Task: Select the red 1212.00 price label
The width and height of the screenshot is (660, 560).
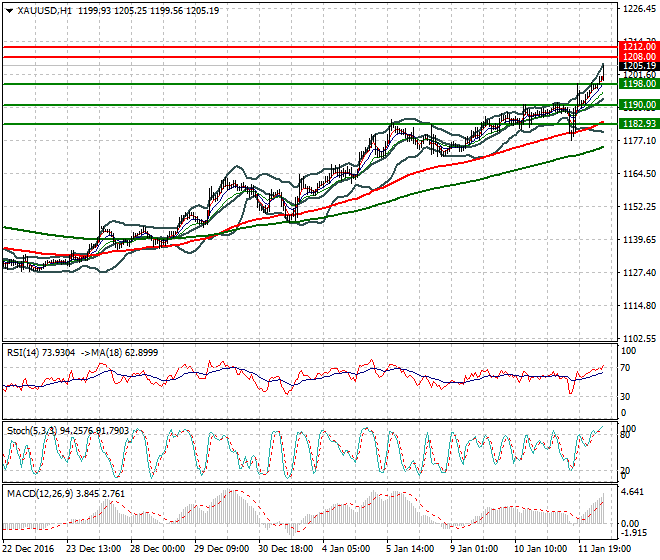Action: [x=639, y=46]
